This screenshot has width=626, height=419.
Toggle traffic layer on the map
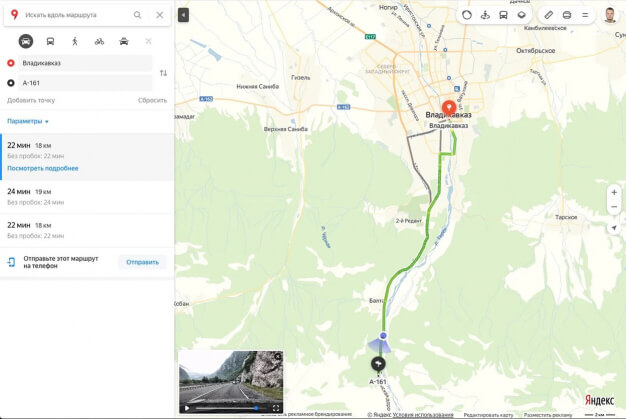click(467, 15)
